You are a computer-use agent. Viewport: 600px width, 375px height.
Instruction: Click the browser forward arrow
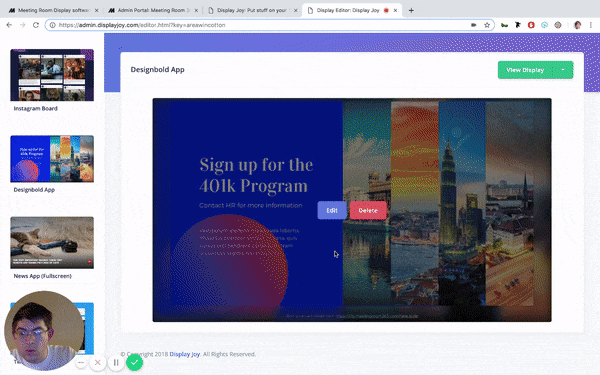(x=23, y=25)
